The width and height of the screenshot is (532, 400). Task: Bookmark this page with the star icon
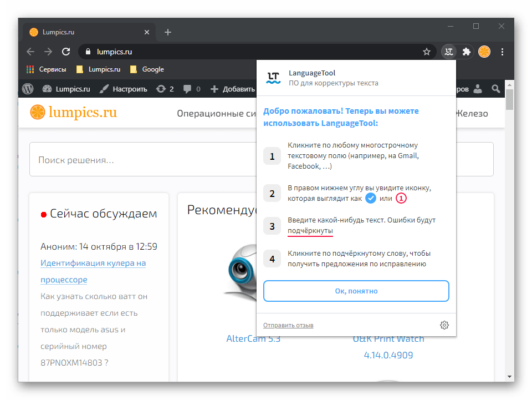coord(427,52)
